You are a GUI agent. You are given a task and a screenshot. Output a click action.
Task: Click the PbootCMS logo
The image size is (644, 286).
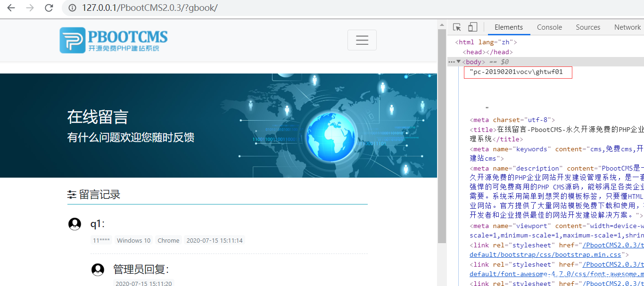click(x=114, y=40)
